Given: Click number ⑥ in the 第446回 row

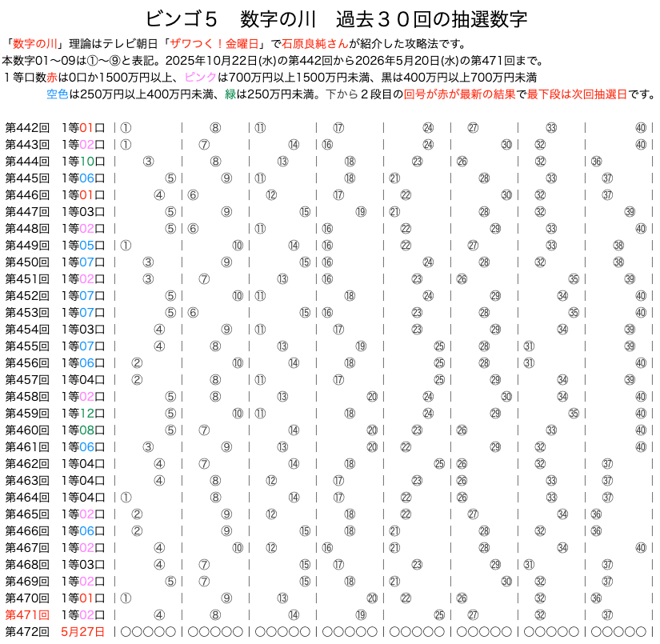Looking at the screenshot, I should [194, 195].
